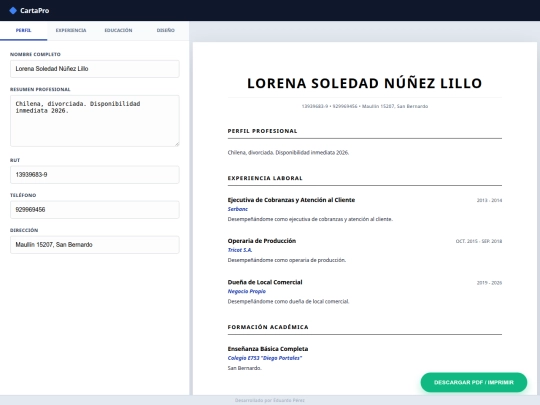The height and width of the screenshot is (405, 540).
Task: Click the 'San Bernardo.' education location text
Action: point(244,368)
